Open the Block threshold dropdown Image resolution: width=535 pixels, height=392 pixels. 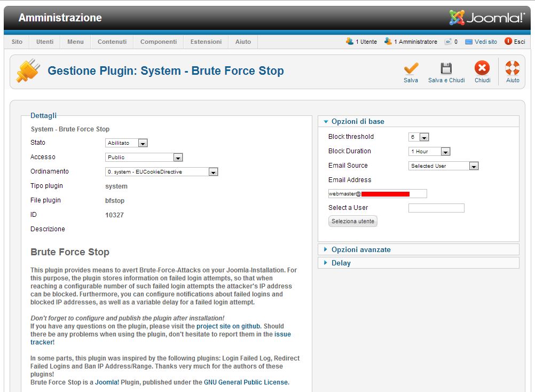419,137
